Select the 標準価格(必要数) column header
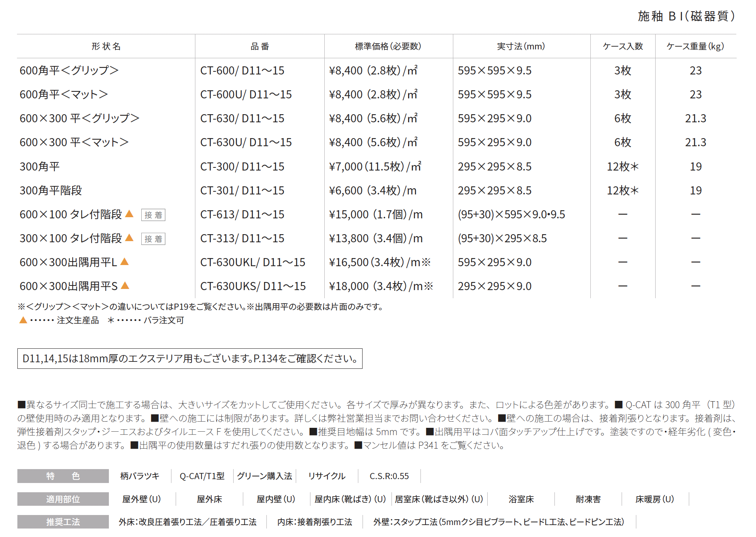The image size is (756, 537). pos(388,46)
